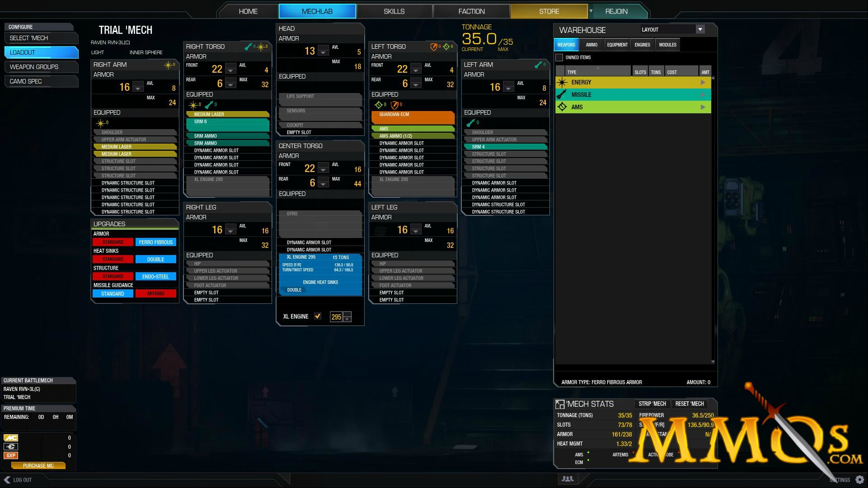Image resolution: width=868 pixels, height=488 pixels.
Task: Expand the Energy category row arrow
Action: pyautogui.click(x=703, y=83)
